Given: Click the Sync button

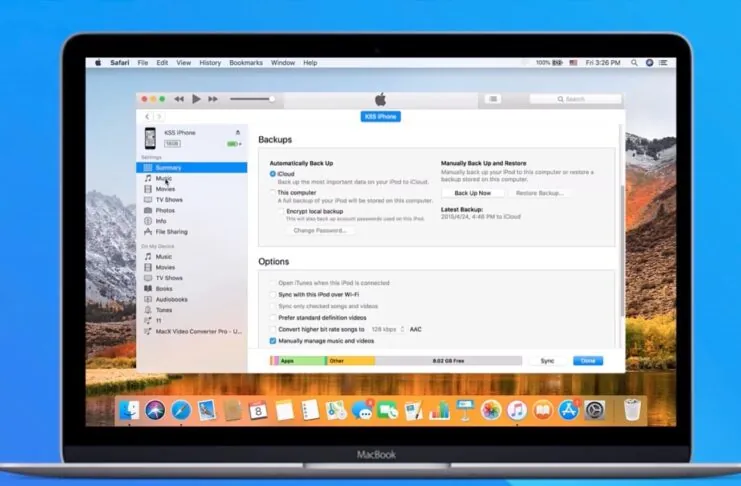Looking at the screenshot, I should tap(547, 361).
